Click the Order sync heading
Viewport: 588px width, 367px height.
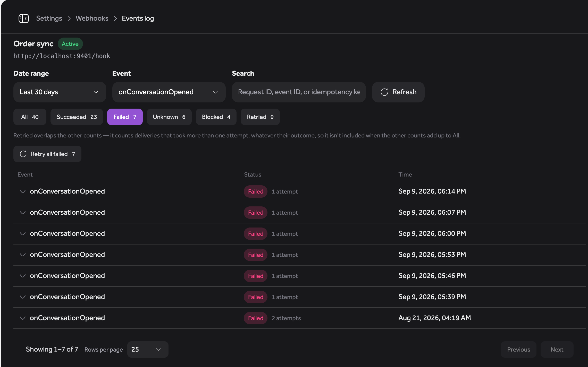[33, 44]
